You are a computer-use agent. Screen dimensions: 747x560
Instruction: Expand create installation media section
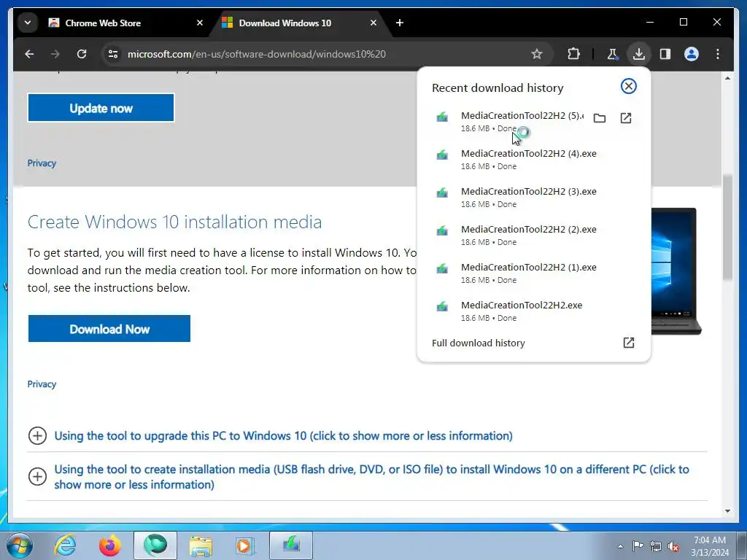[371, 477]
